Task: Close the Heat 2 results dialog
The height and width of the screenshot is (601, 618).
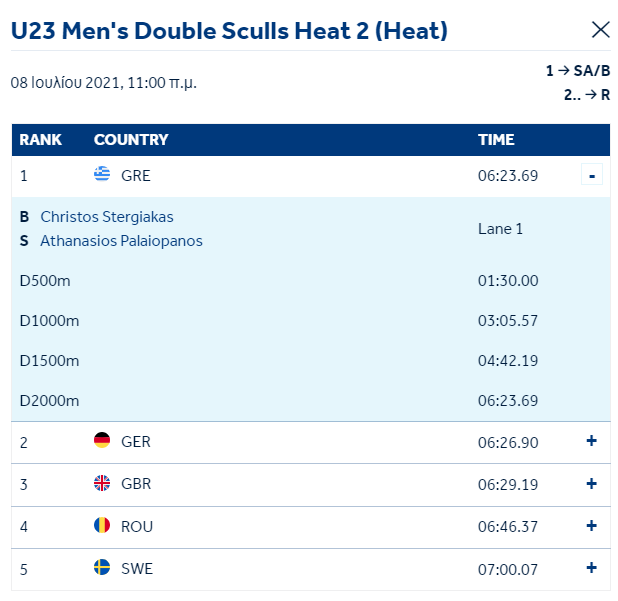Action: pos(601,30)
